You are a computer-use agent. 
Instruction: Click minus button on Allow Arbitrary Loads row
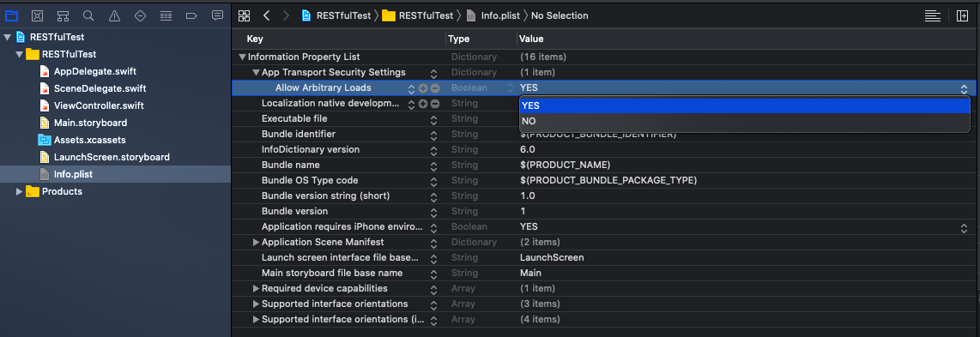(435, 88)
